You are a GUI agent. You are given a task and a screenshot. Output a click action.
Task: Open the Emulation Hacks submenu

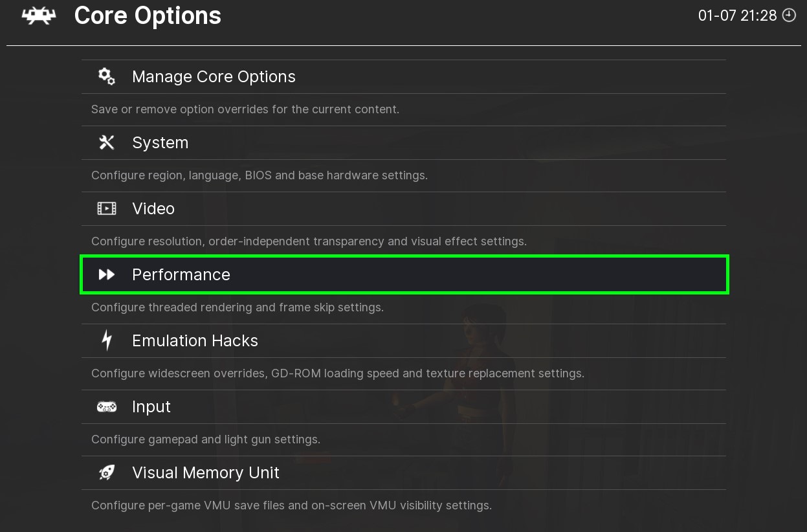[x=195, y=340]
